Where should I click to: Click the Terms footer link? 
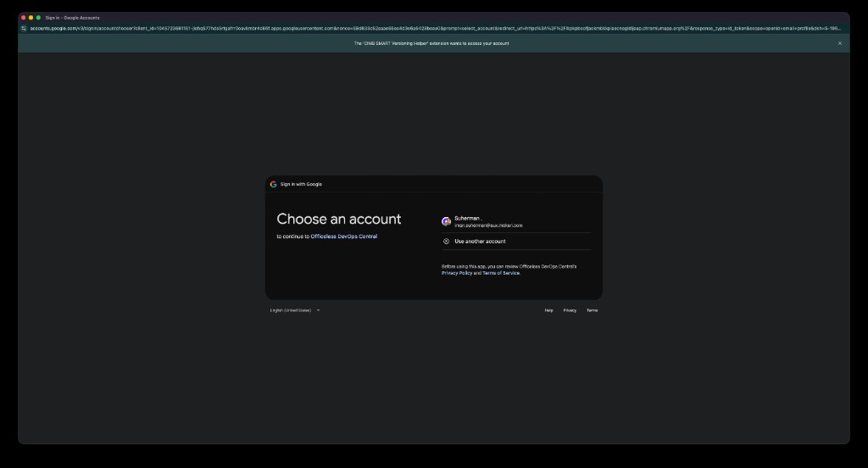coord(592,310)
